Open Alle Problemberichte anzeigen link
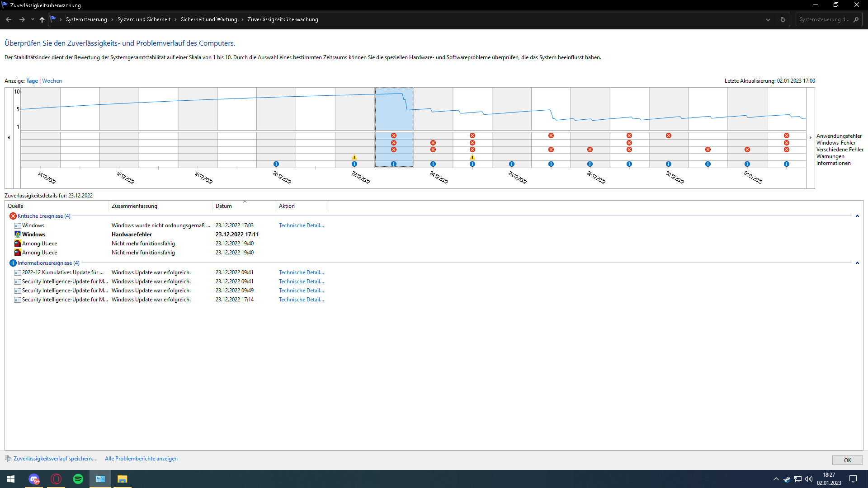868x488 pixels. pyautogui.click(x=141, y=459)
